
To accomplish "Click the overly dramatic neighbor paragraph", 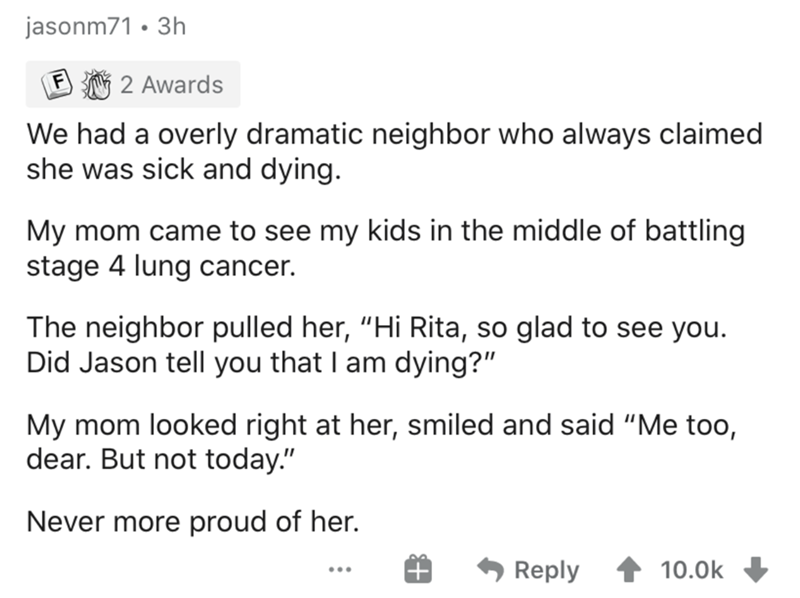I will (x=380, y=151).
